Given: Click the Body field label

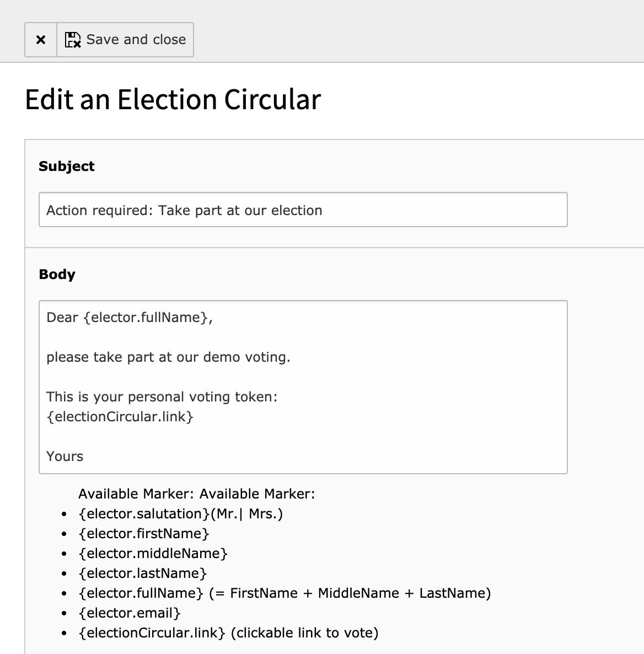Looking at the screenshot, I should [57, 274].
